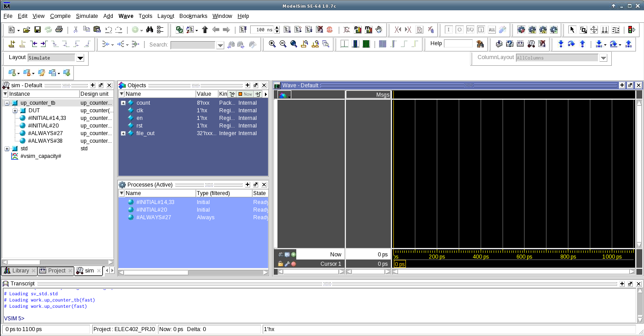Increase run length with stepper up arrow

277,28
